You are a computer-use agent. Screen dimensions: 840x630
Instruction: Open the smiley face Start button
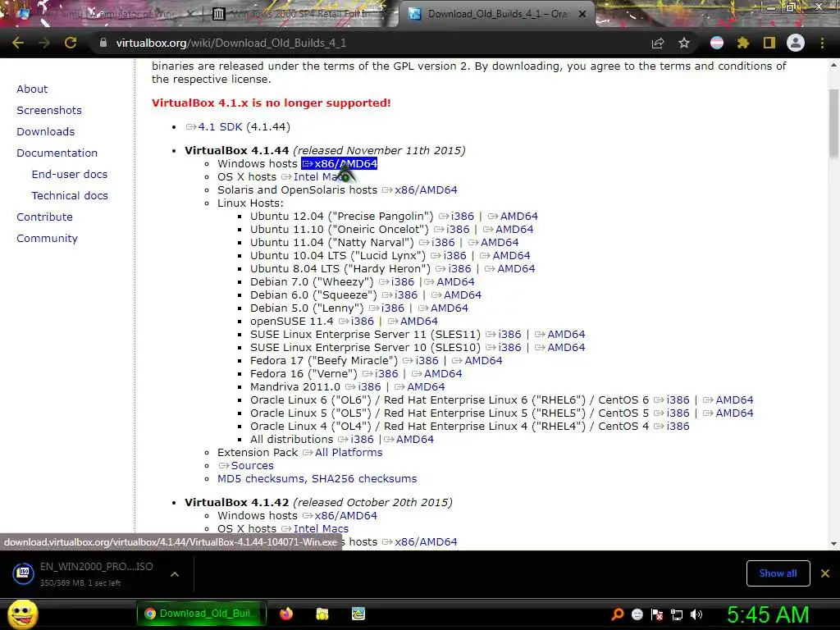[22, 614]
